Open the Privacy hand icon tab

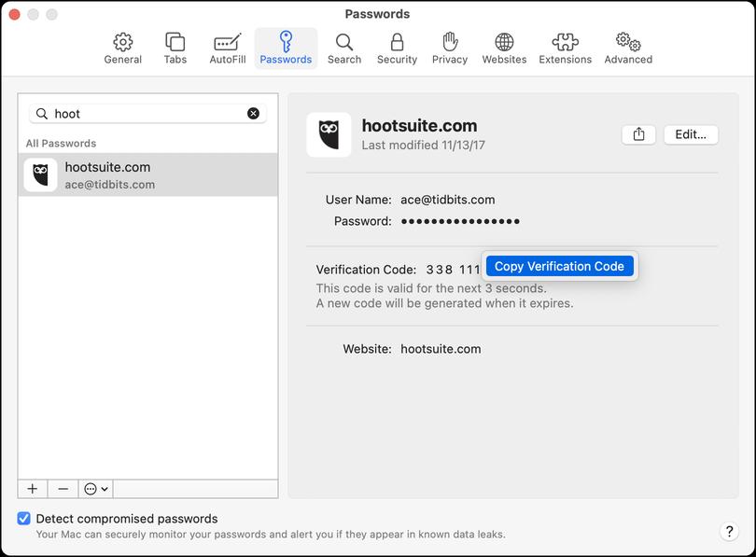tap(450, 49)
